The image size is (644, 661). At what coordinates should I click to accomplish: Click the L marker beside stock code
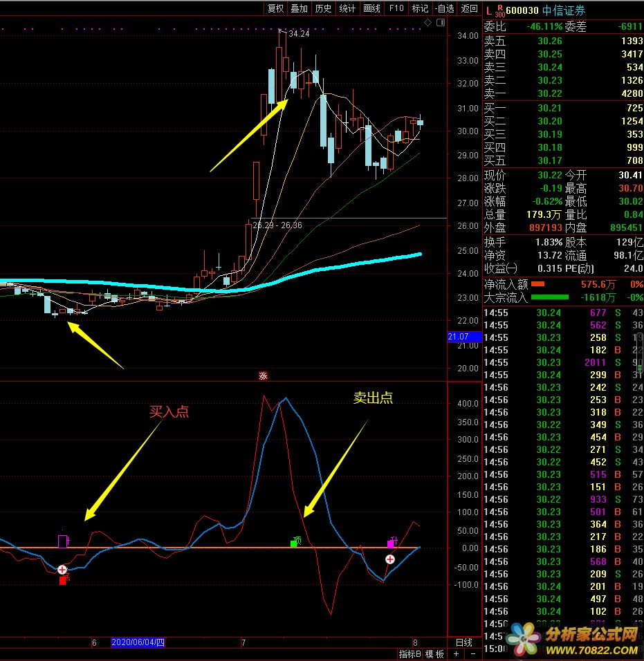click(x=489, y=11)
